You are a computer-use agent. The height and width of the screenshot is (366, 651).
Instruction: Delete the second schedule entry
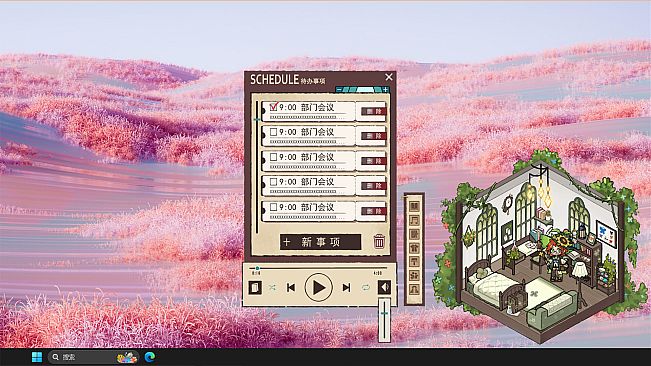tap(374, 136)
